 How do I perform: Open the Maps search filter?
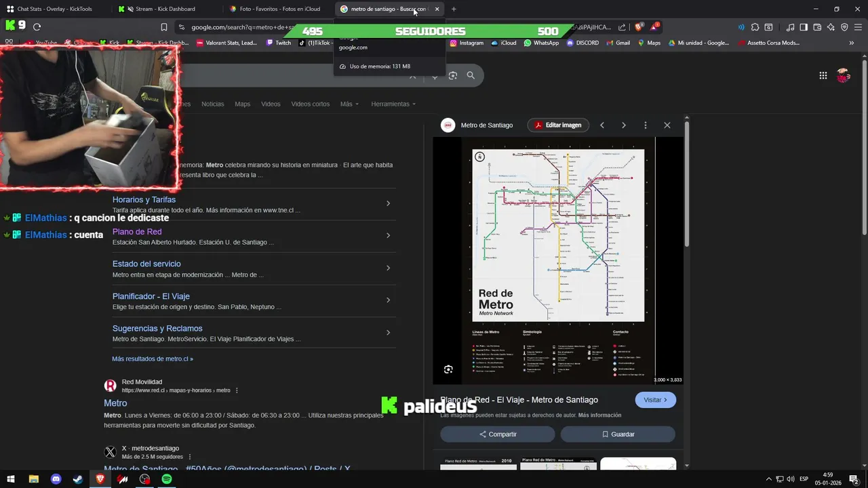pyautogui.click(x=242, y=104)
